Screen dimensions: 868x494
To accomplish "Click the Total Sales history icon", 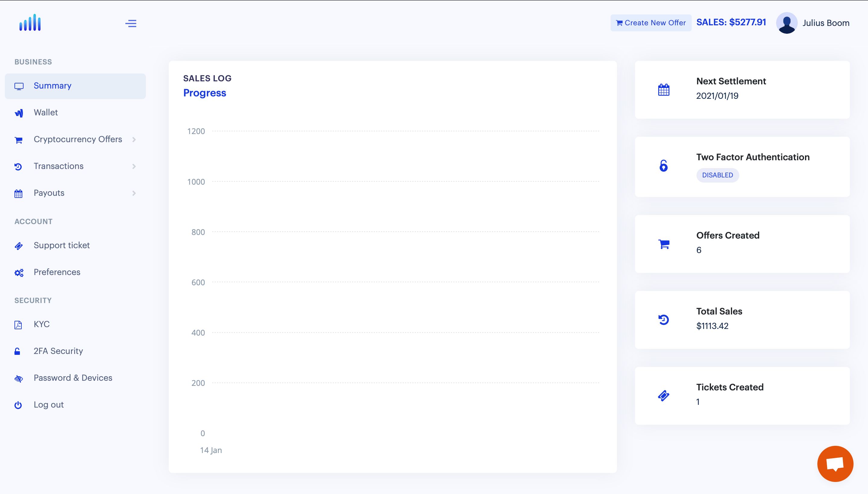I will [x=664, y=320].
